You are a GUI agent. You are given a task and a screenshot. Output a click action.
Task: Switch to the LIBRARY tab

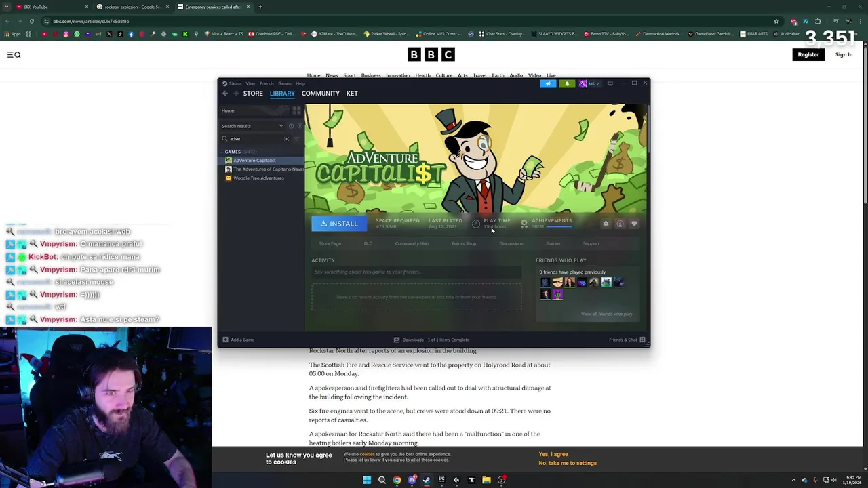point(282,94)
